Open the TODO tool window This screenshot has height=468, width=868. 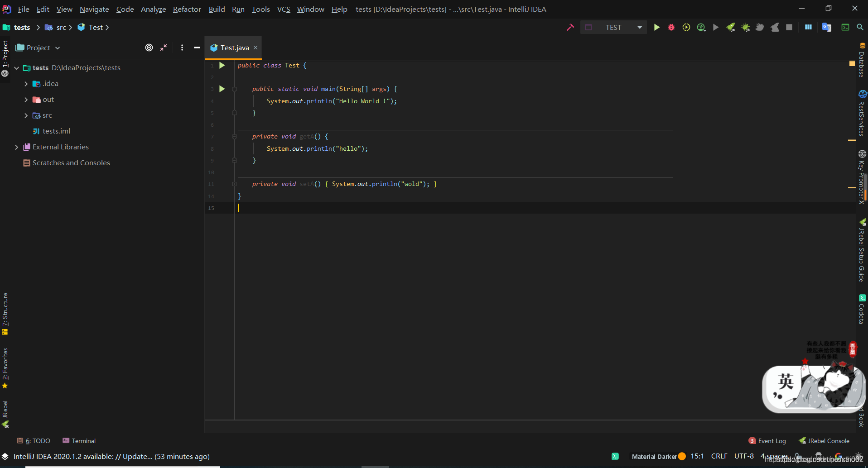(x=34, y=441)
